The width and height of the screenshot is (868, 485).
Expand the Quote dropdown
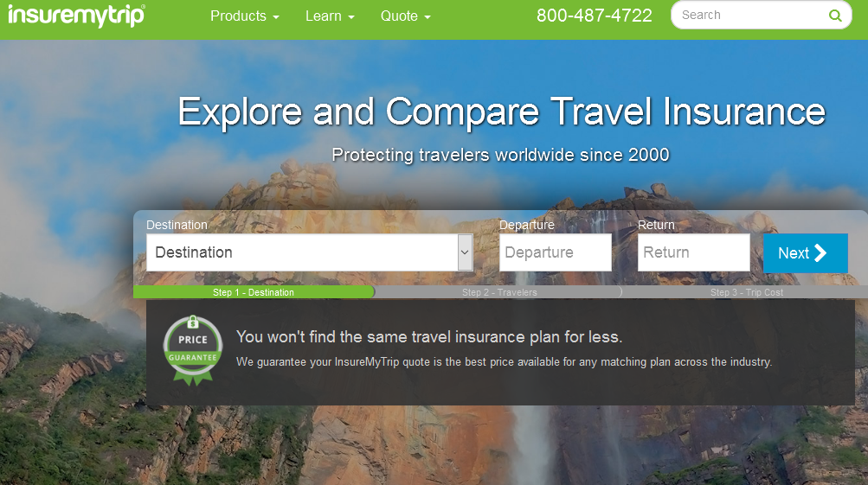click(x=405, y=16)
